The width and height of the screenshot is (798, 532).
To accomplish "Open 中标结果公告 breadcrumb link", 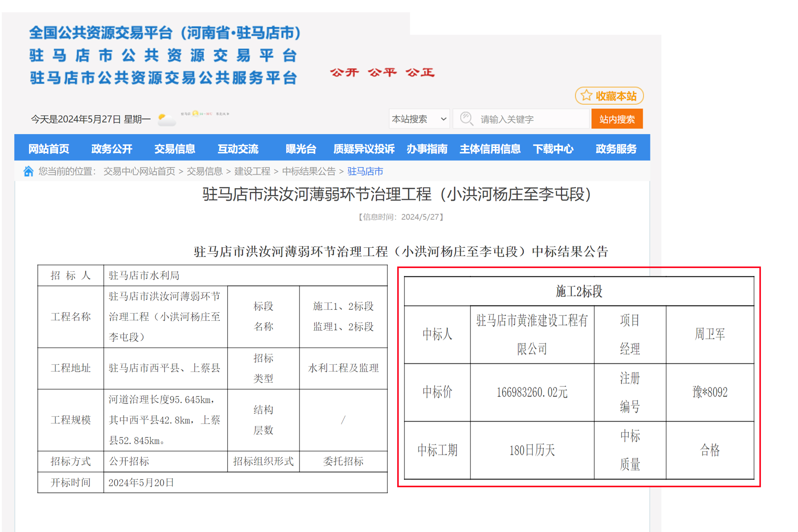I will click(x=309, y=171).
